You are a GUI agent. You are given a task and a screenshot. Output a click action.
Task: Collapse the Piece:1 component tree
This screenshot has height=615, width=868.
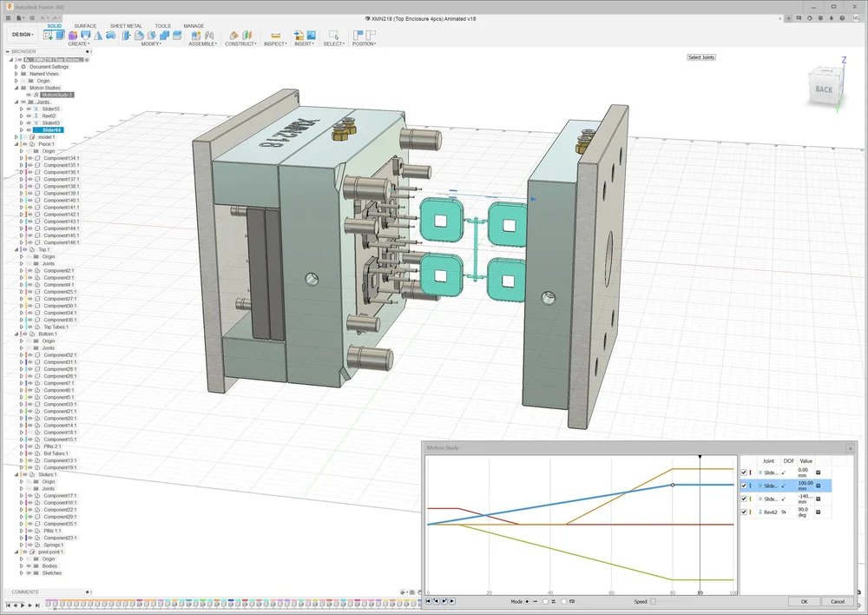[x=16, y=144]
